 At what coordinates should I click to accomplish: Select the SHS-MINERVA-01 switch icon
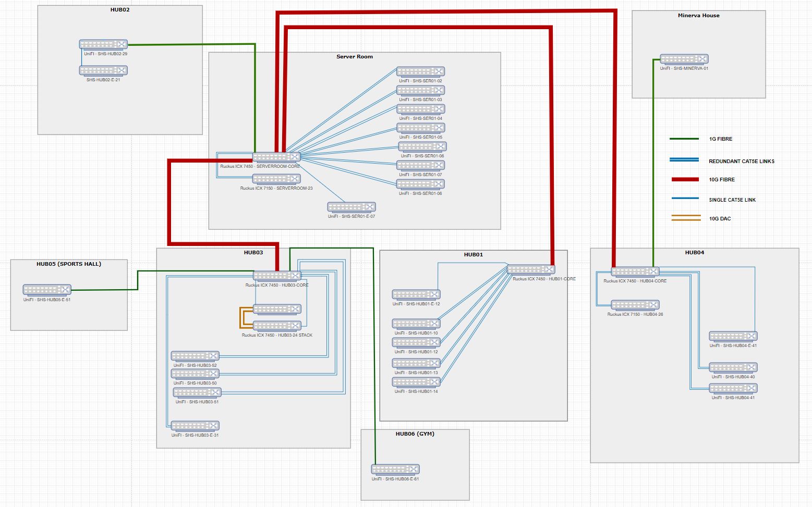684,59
